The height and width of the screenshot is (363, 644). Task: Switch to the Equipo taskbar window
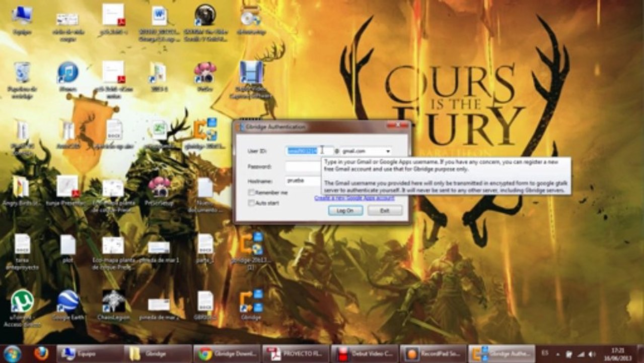pyautogui.click(x=90, y=354)
